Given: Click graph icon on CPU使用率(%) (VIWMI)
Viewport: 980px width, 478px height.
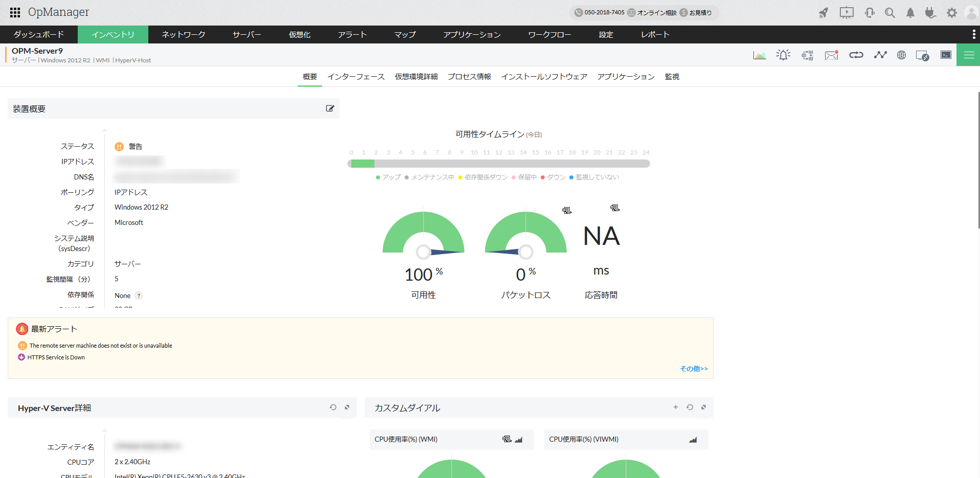Looking at the screenshot, I should pyautogui.click(x=693, y=440).
